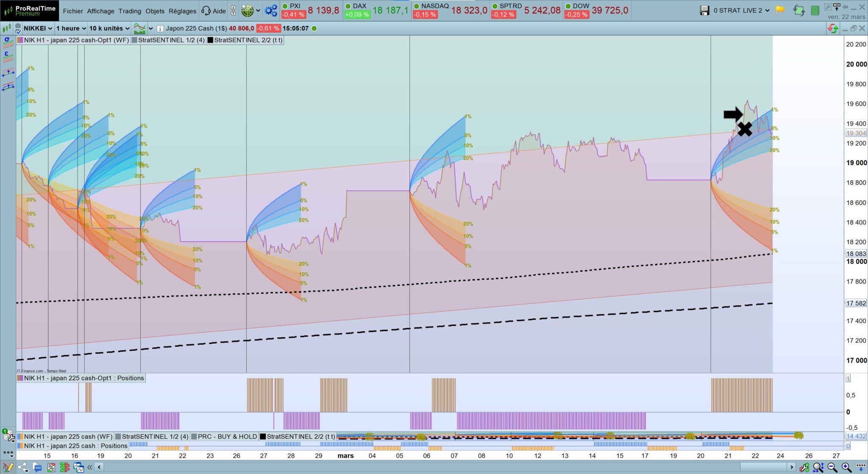
Task: Click the pencil drawing tools icon in the bottom-left corner
Action: [x=8, y=468]
